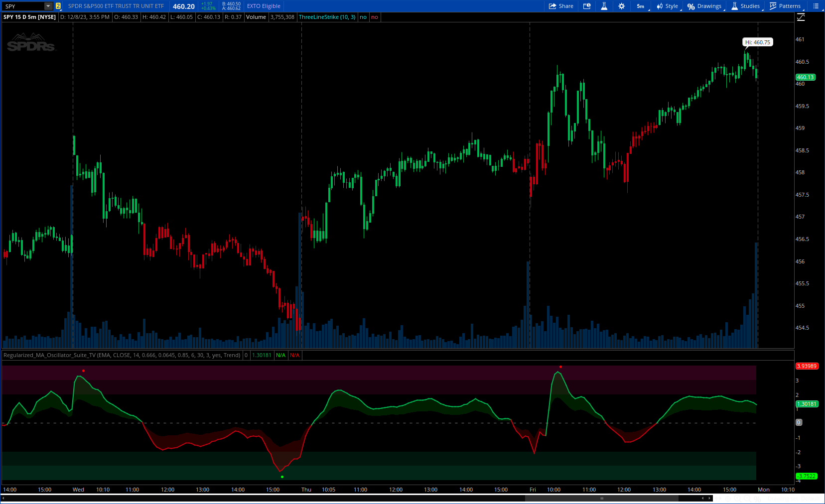825x504 pixels.
Task: Open the corporate actions calendar icon
Action: pyautogui.click(x=587, y=6)
